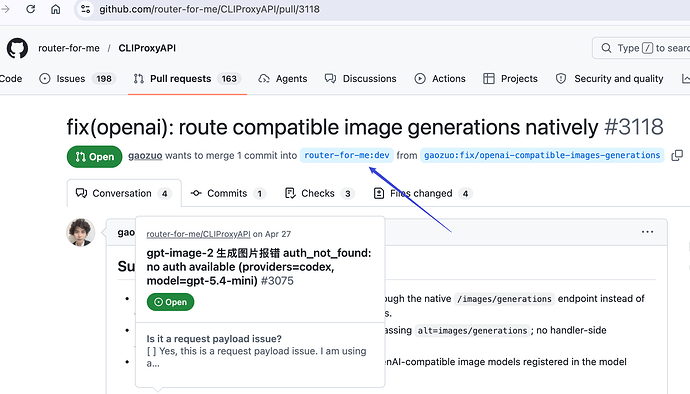Open site information icon in address bar

click(85, 9)
